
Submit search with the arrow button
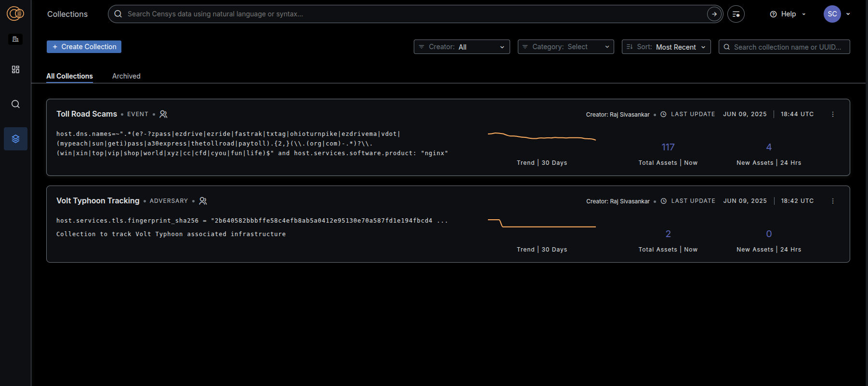pos(714,14)
